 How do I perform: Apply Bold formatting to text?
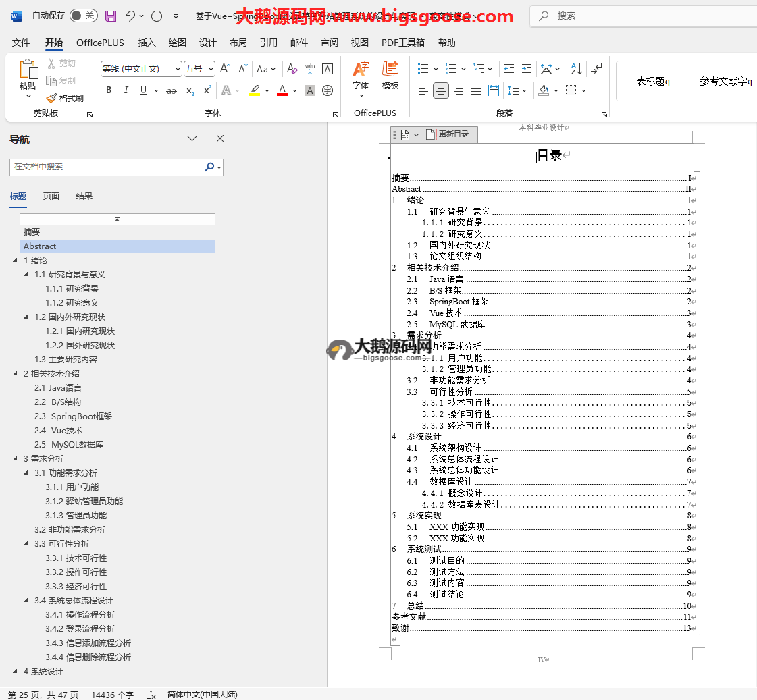109,90
